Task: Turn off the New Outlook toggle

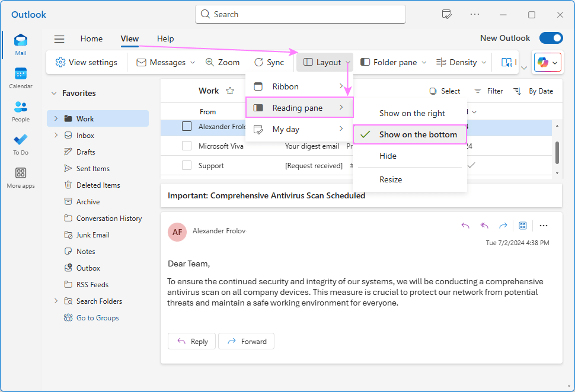Action: [551, 38]
